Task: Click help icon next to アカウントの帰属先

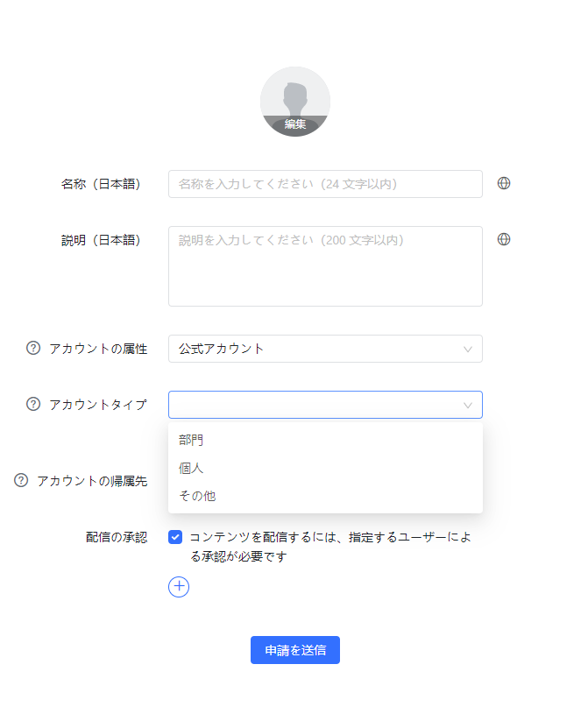Action: pyautogui.click(x=21, y=480)
